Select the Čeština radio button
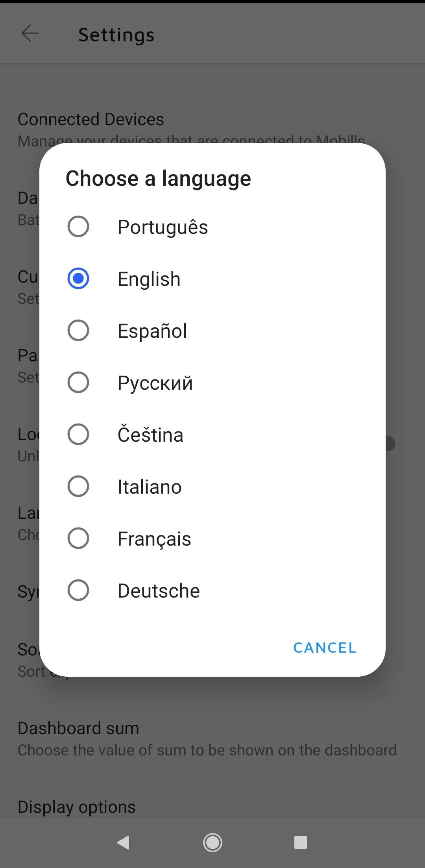 pos(78,435)
